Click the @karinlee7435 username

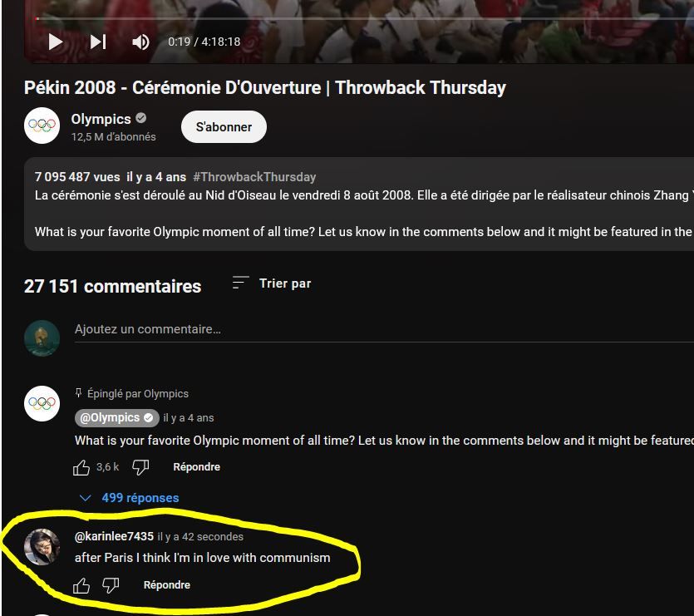click(x=114, y=537)
